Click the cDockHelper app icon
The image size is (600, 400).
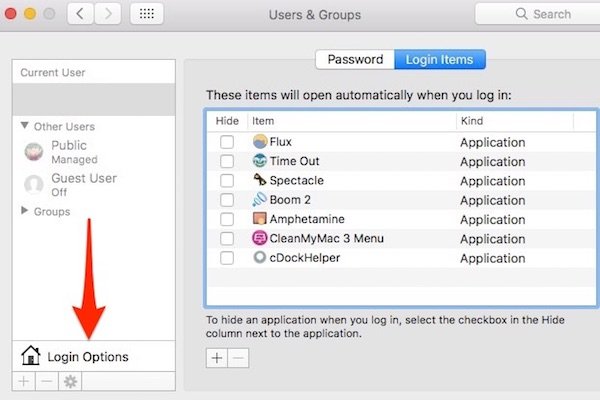pos(260,258)
